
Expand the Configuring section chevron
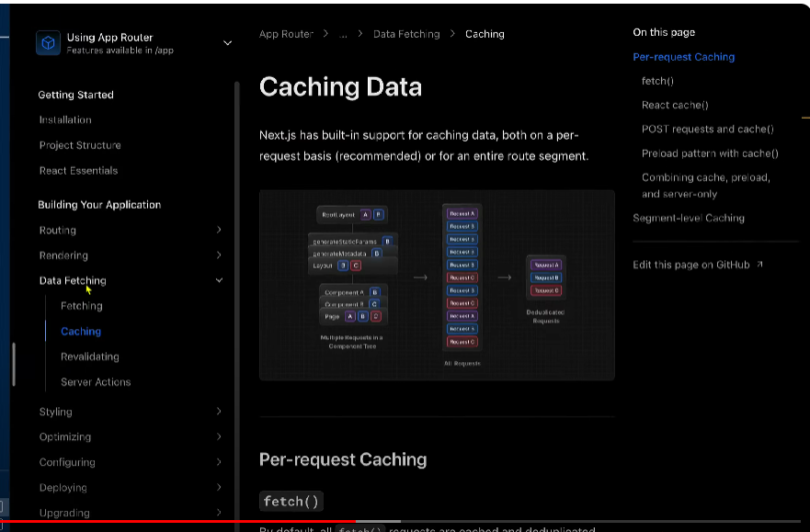(219, 462)
